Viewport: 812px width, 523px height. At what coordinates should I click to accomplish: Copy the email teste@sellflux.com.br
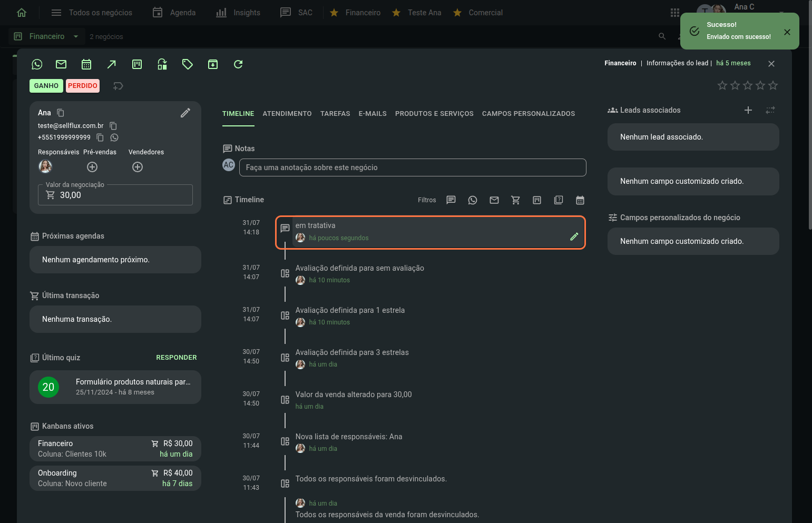pyautogui.click(x=113, y=126)
